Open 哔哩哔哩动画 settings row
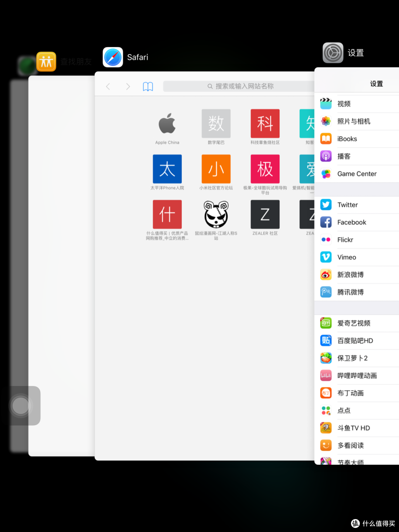The height and width of the screenshot is (532, 399). tap(357, 375)
